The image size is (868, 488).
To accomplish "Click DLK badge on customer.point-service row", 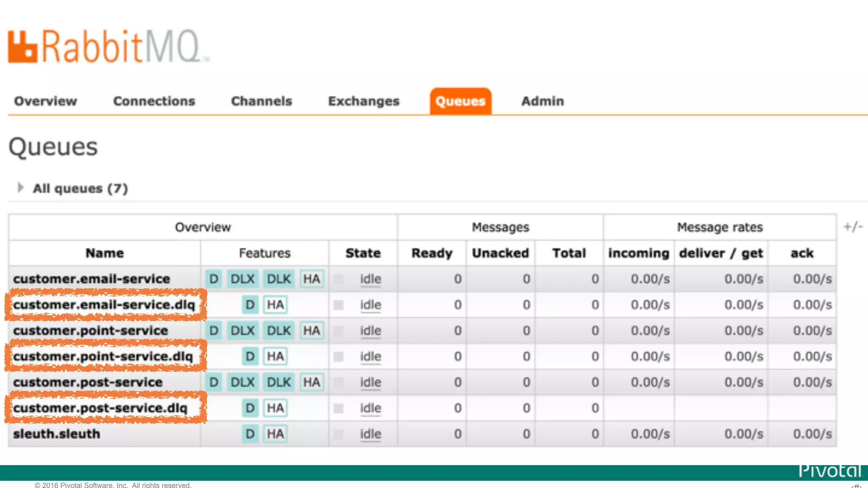I will coord(279,331).
